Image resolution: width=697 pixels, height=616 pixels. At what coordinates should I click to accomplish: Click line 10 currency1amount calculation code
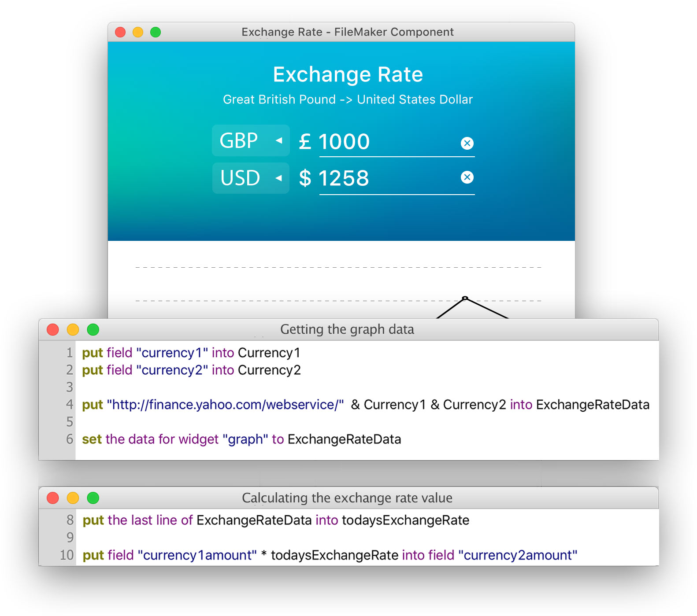pyautogui.click(x=330, y=555)
